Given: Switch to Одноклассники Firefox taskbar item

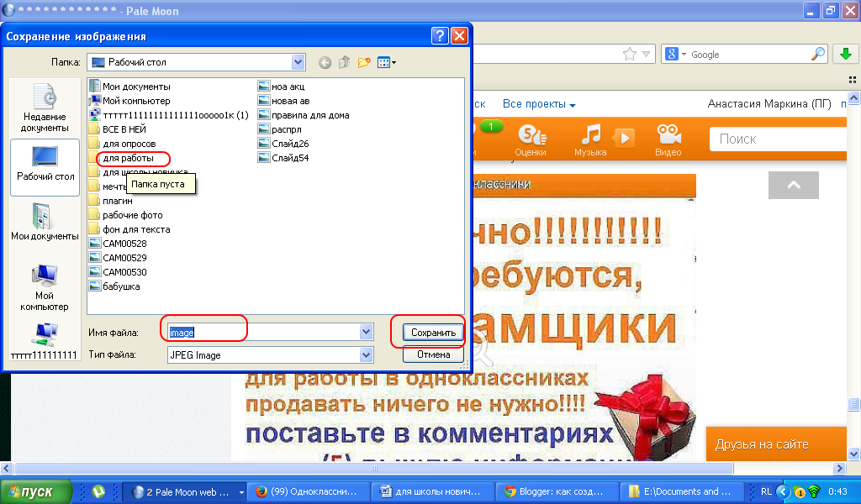Looking at the screenshot, I should pos(308,491).
